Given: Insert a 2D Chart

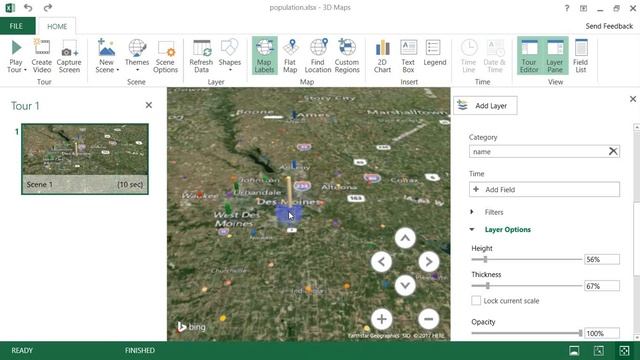Looking at the screenshot, I should click(x=382, y=56).
